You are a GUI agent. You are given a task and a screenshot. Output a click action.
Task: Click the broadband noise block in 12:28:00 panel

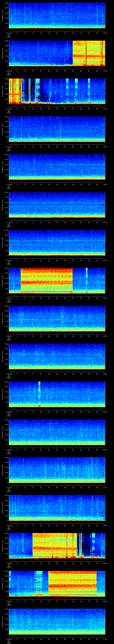[55, 546]
